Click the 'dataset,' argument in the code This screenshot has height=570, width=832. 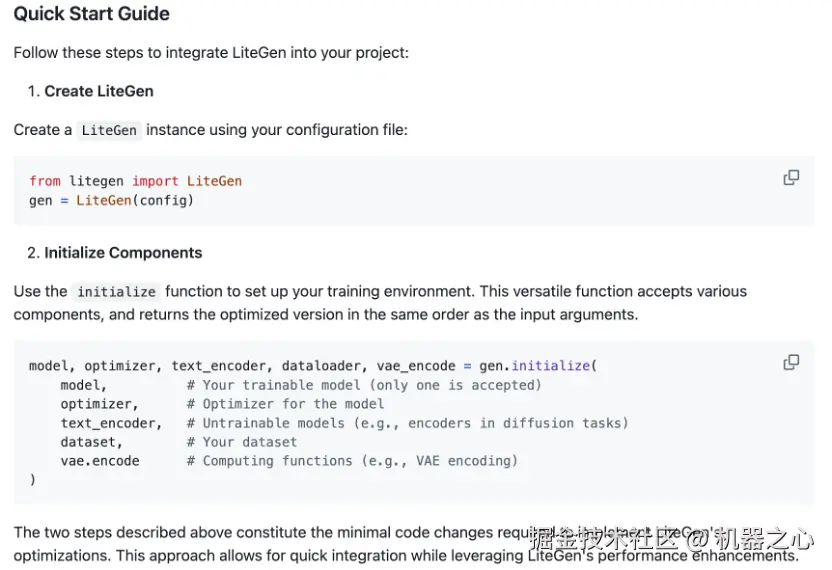click(x=92, y=442)
